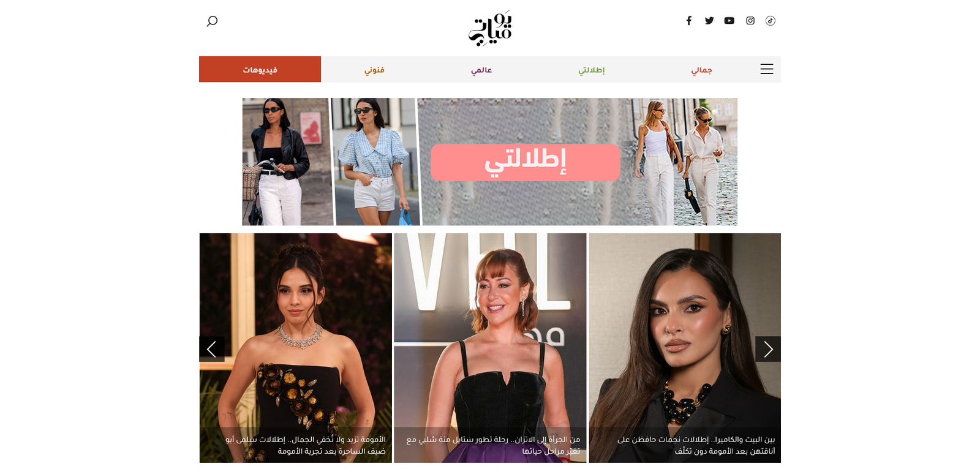Show previous slide with left arrow

(212, 349)
